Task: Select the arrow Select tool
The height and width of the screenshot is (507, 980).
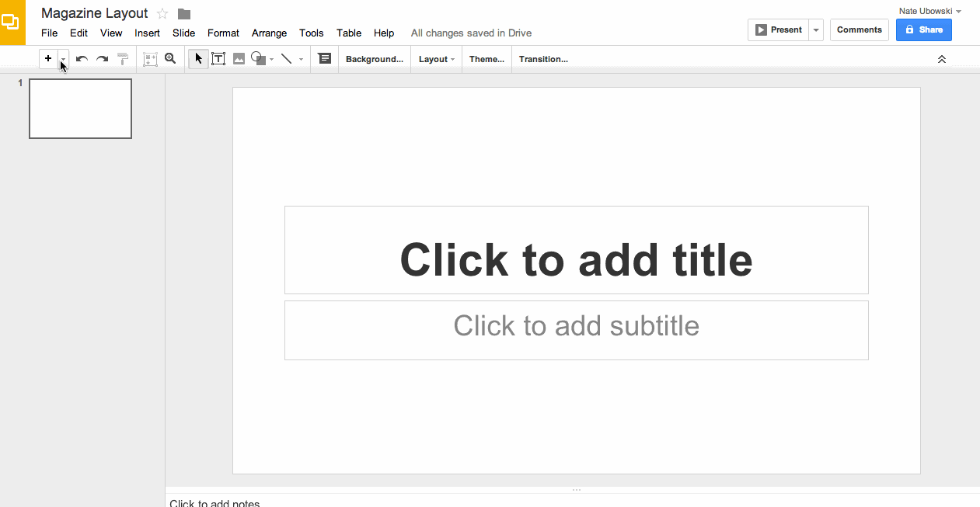Action: [x=198, y=58]
